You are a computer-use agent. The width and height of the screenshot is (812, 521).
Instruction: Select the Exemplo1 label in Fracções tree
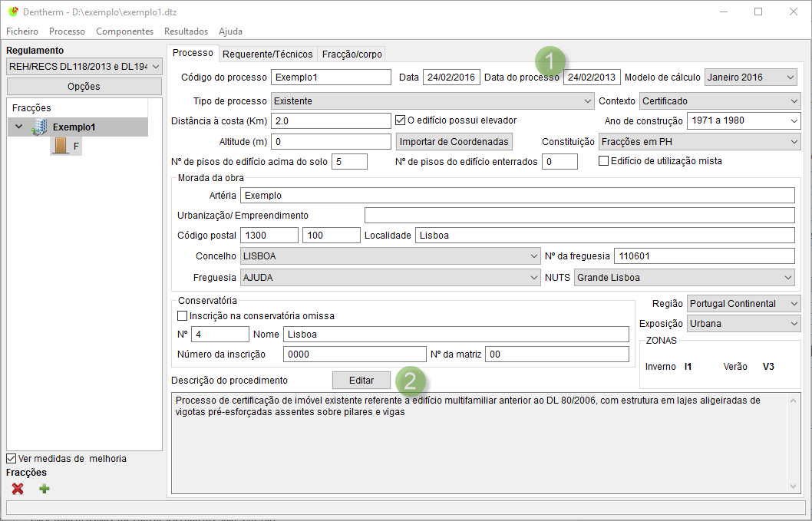coord(74,127)
